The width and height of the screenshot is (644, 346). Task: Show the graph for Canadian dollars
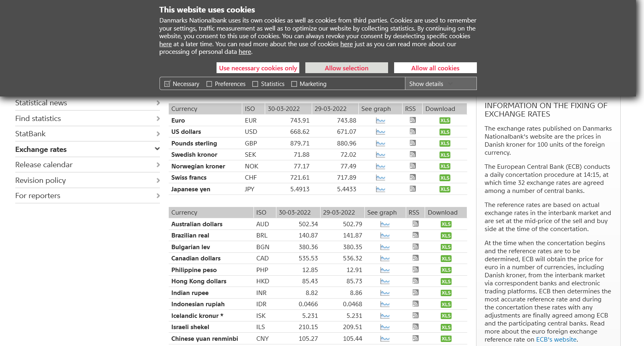pos(384,258)
